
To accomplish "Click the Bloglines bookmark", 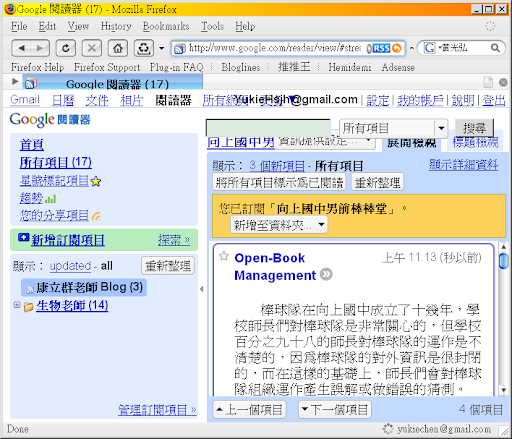I will [x=241, y=67].
